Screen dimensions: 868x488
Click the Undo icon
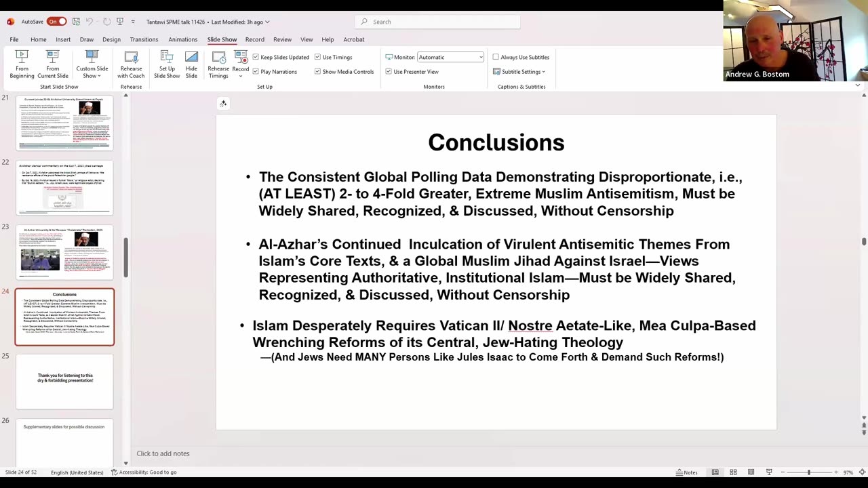click(89, 22)
